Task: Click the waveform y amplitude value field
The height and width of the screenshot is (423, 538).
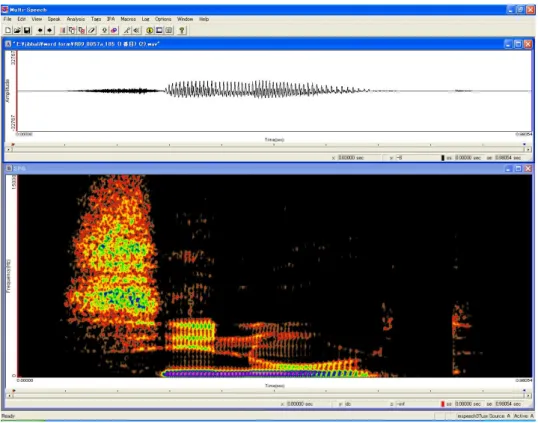Action: tap(417, 158)
